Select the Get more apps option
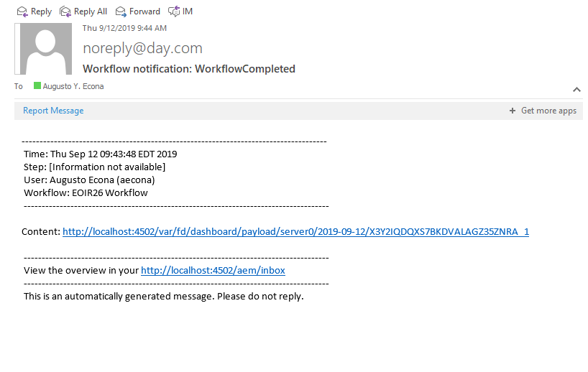Screen dimensions: 588x372 [548, 111]
